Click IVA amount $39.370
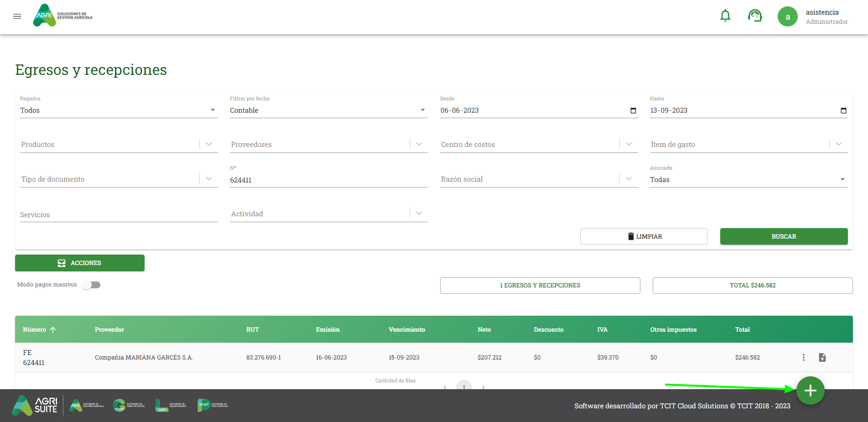The image size is (868, 422). [608, 357]
